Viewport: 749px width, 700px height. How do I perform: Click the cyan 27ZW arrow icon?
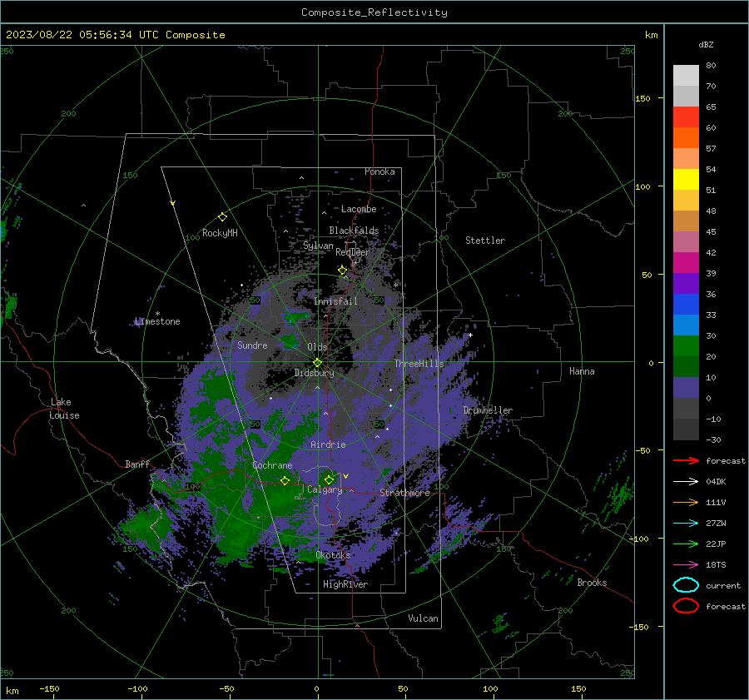pos(686,524)
